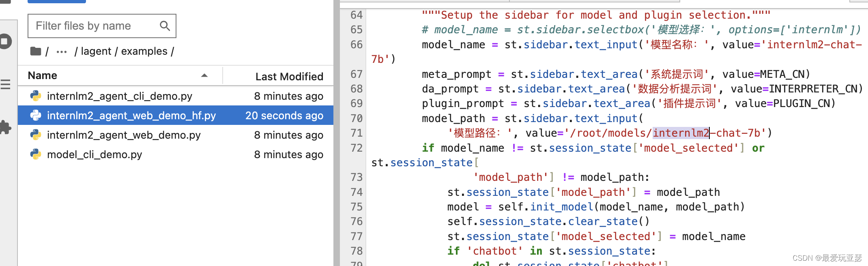Open the Extension Manager puzzle icon
Image resolution: width=868 pixels, height=266 pixels.
tap(5, 127)
